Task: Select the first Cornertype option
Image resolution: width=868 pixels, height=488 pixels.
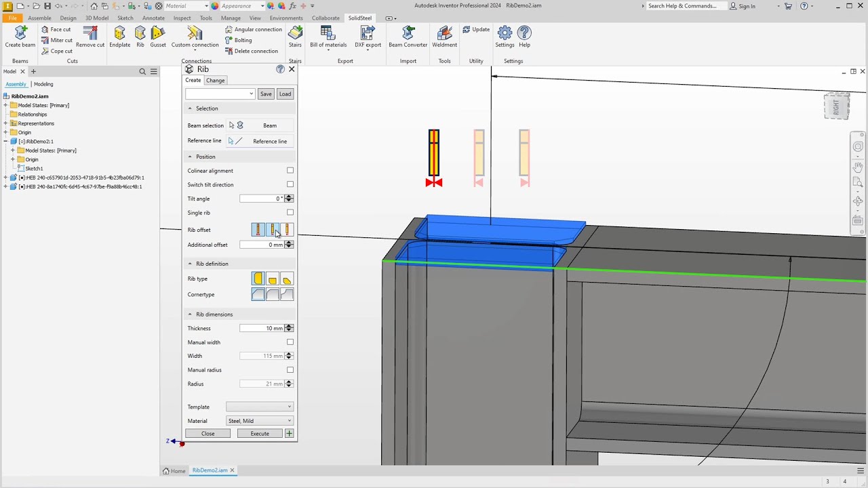Action: [x=258, y=294]
